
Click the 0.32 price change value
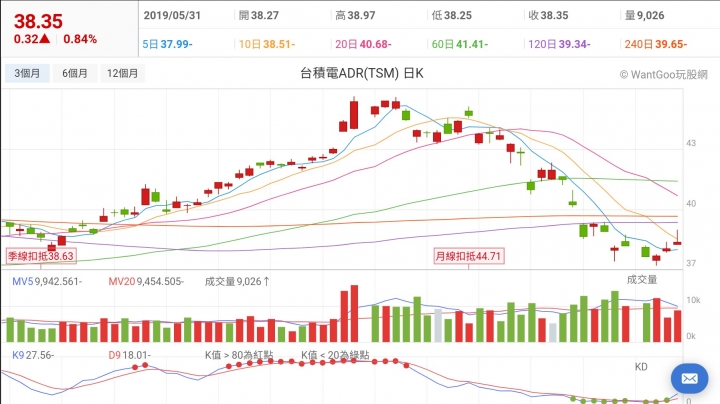[x=32, y=39]
